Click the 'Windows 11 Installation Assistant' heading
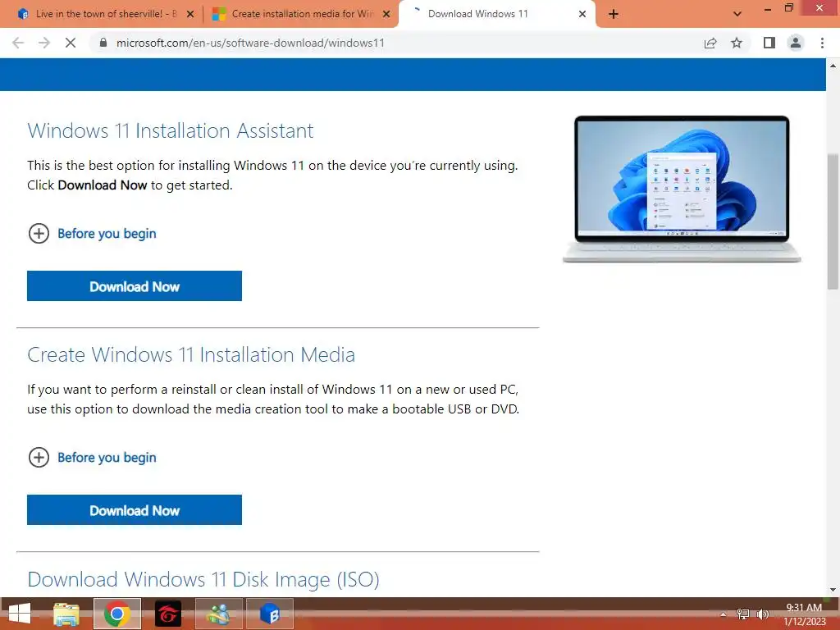The image size is (840, 630). (x=171, y=130)
